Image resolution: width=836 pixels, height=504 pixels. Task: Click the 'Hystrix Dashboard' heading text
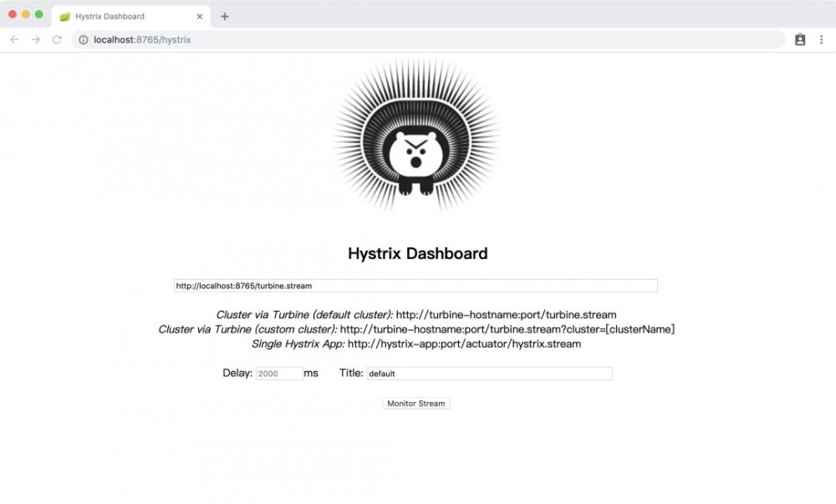coord(416,253)
